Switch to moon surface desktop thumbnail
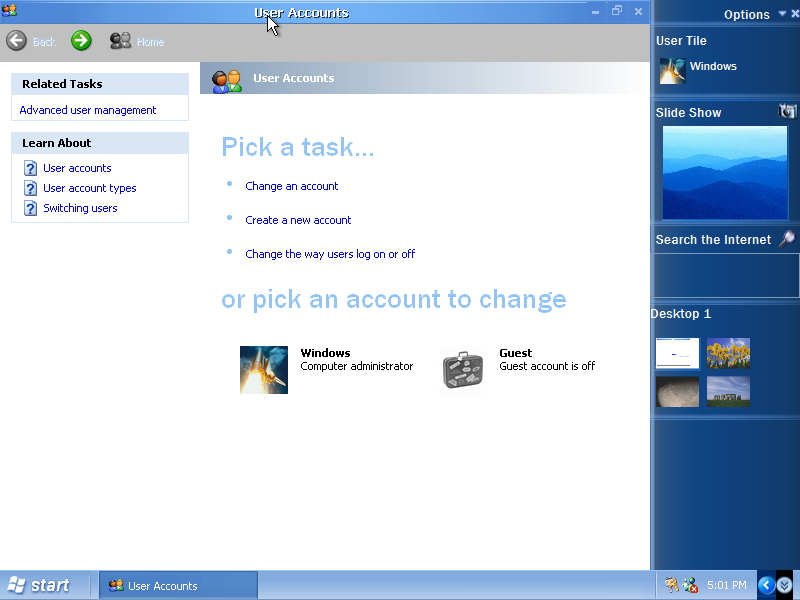 (x=677, y=391)
